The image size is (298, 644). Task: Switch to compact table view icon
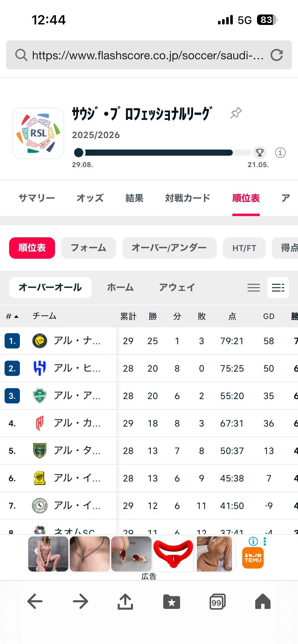tap(254, 288)
